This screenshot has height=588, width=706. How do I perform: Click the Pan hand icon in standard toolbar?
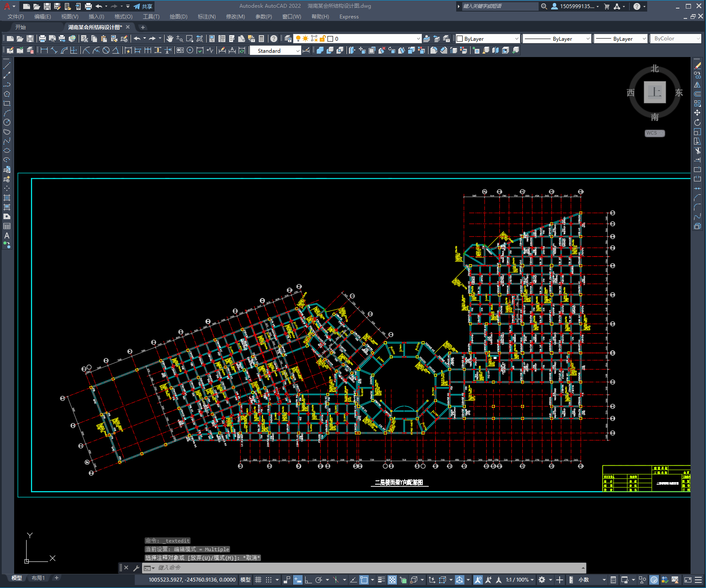(170, 39)
